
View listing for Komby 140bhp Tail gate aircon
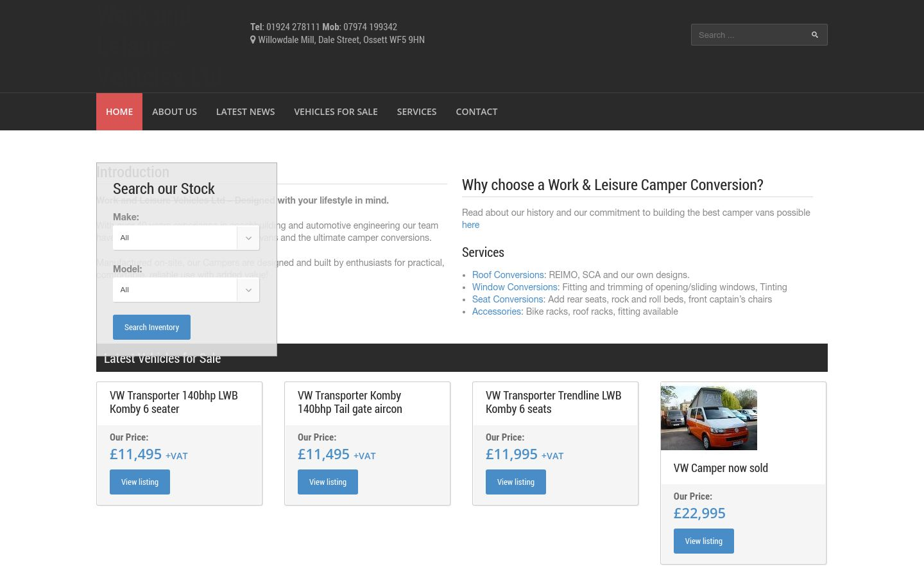pyautogui.click(x=328, y=482)
